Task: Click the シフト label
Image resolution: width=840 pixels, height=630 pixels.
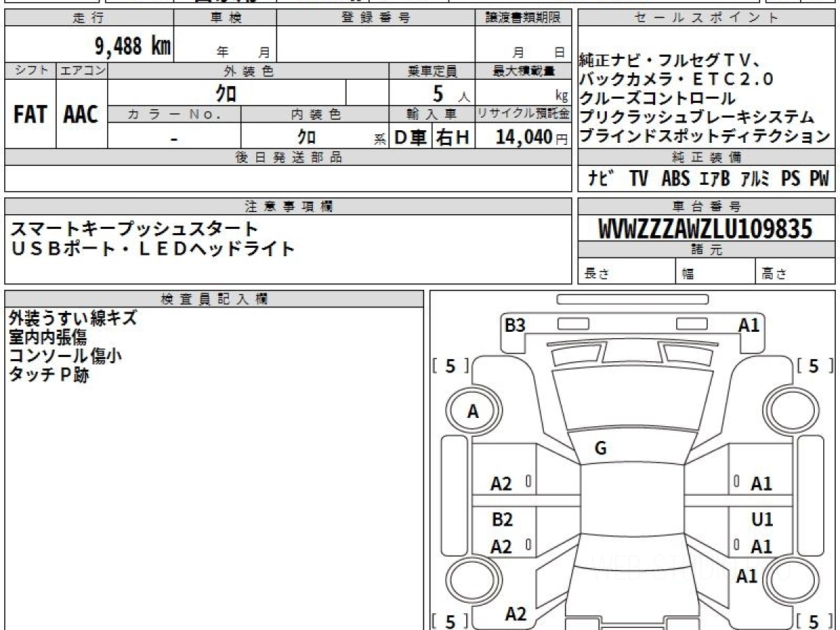Action: (x=30, y=71)
